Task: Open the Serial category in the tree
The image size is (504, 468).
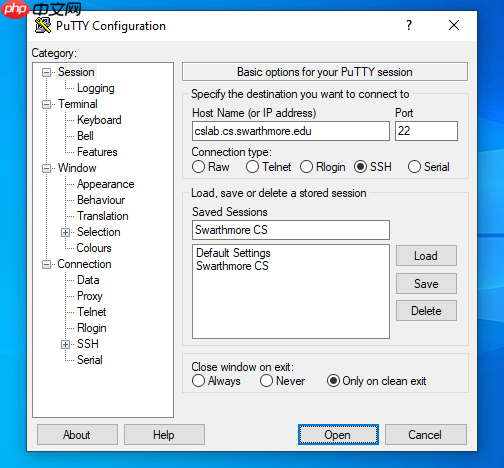Action: [x=90, y=360]
